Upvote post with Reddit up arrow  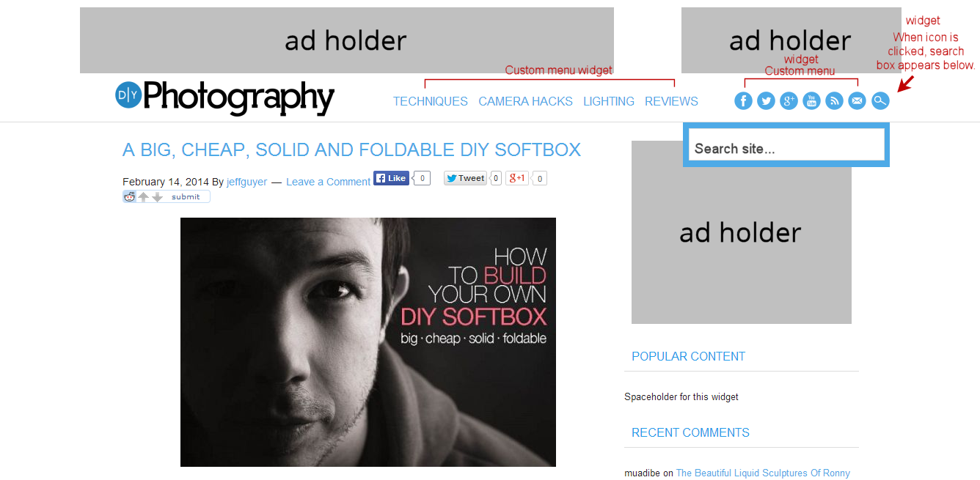144,196
